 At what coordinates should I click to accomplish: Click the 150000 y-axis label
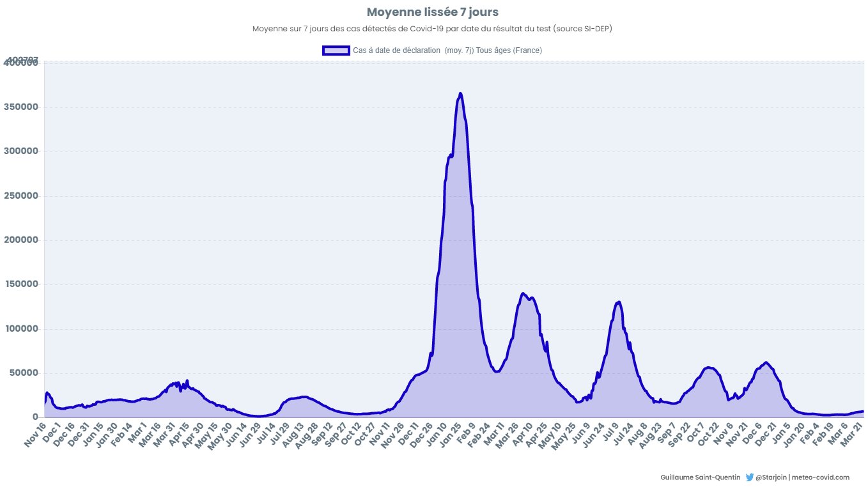(x=22, y=284)
